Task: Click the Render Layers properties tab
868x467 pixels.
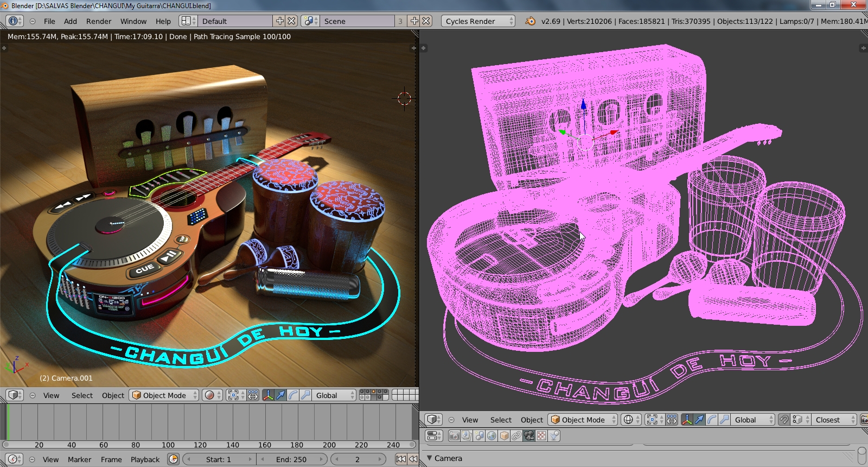Action: coord(467,436)
